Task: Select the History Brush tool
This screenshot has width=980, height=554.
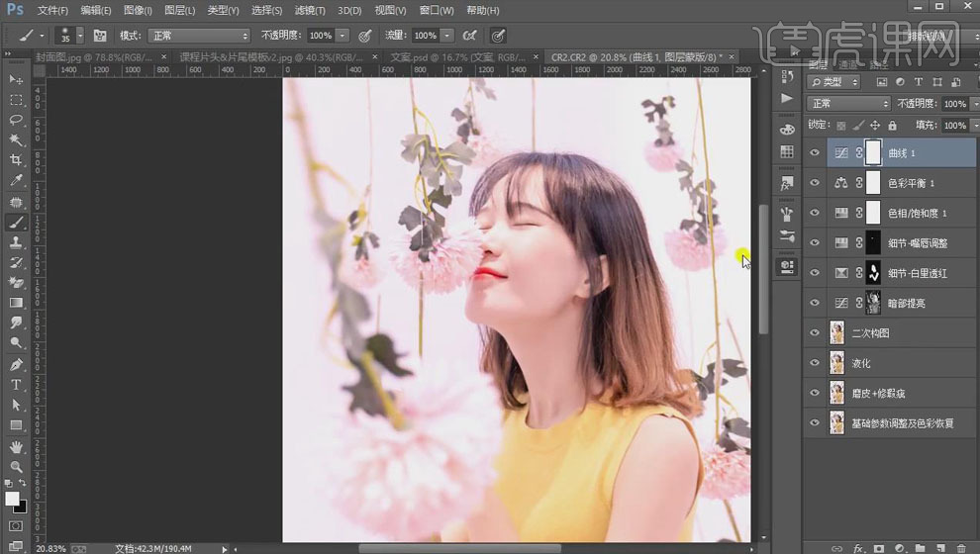Action: pyautogui.click(x=16, y=262)
